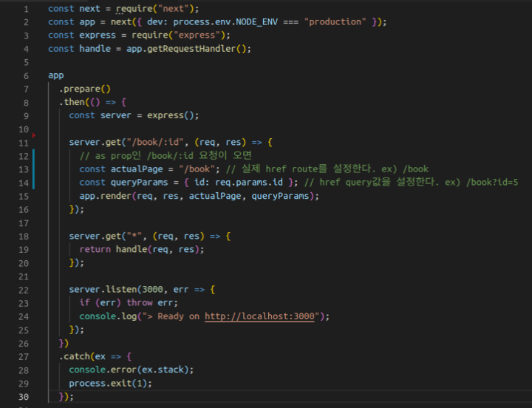This screenshot has height=408, width=532.
Task: Click the 'app' identifier on line 6
Action: (x=56, y=75)
